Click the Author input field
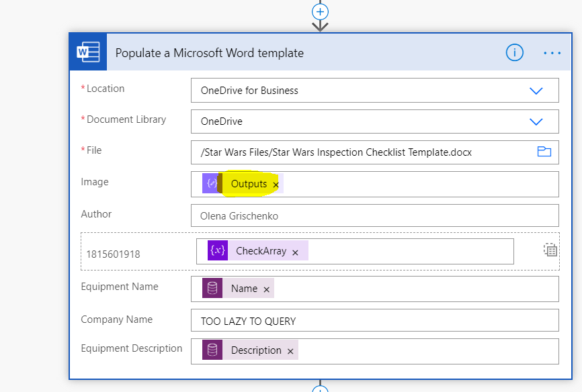Screen dimensions: 582x392 coord(374,216)
